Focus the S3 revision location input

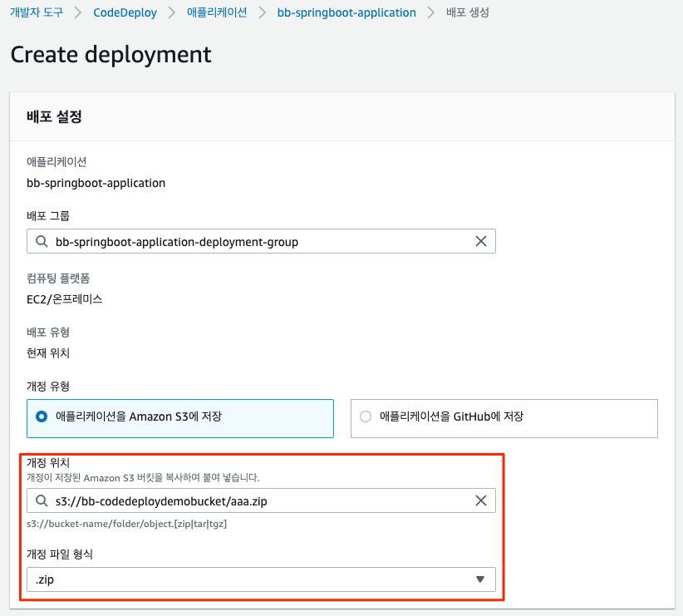[x=261, y=500]
